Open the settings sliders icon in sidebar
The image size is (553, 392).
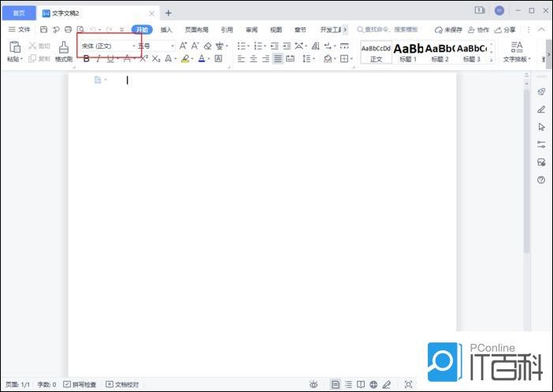[x=541, y=145]
